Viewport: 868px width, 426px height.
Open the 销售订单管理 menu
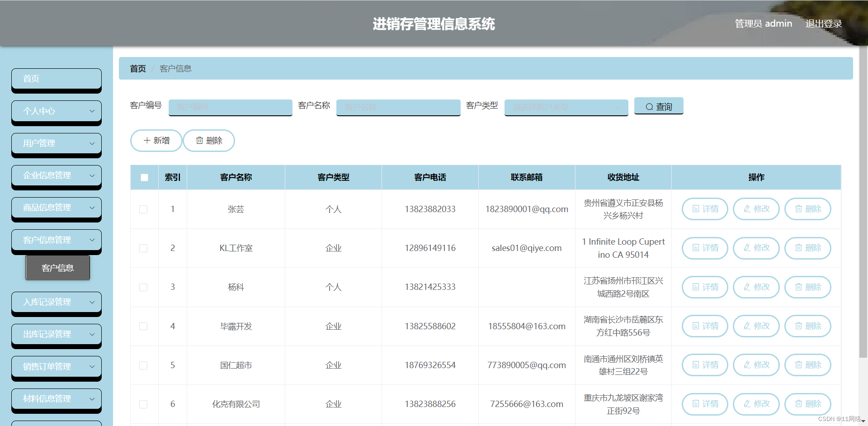57,367
